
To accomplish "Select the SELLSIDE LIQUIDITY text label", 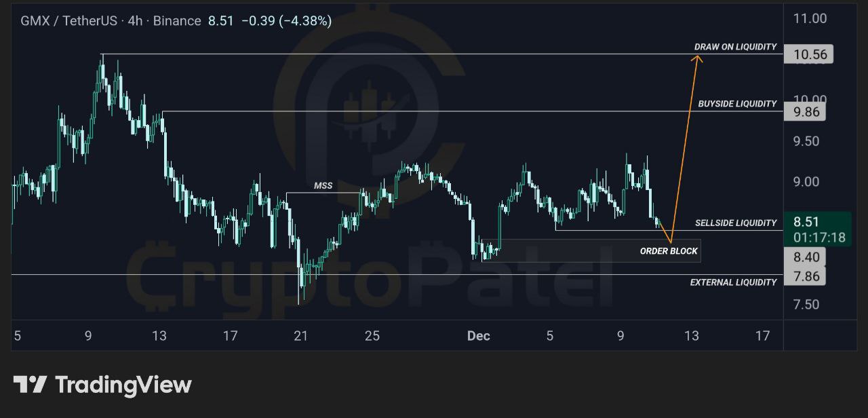I will pos(736,223).
